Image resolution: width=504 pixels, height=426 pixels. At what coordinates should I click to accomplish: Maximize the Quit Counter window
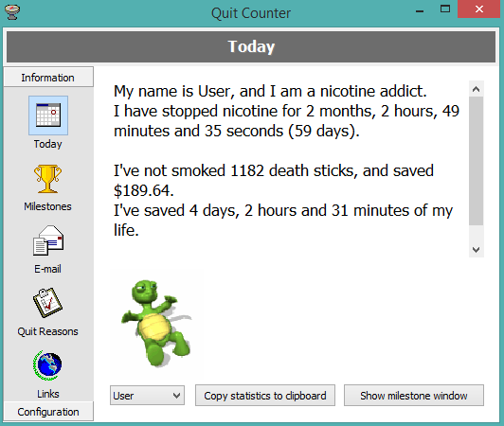tap(445, 9)
